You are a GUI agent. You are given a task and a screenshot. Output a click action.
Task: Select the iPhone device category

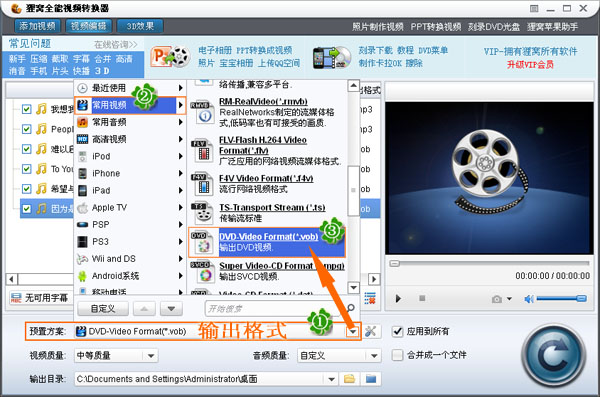click(130, 173)
